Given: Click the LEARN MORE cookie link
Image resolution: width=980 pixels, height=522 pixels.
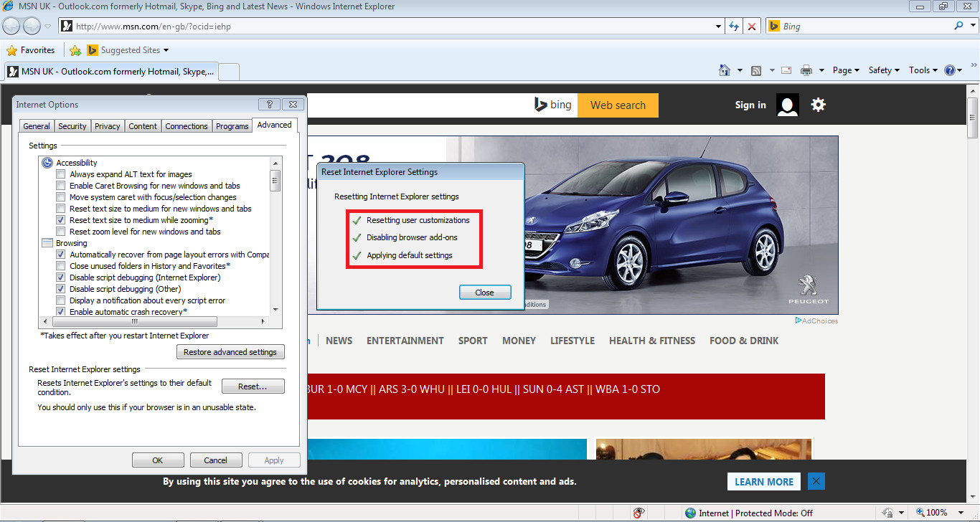Looking at the screenshot, I should [x=764, y=481].
